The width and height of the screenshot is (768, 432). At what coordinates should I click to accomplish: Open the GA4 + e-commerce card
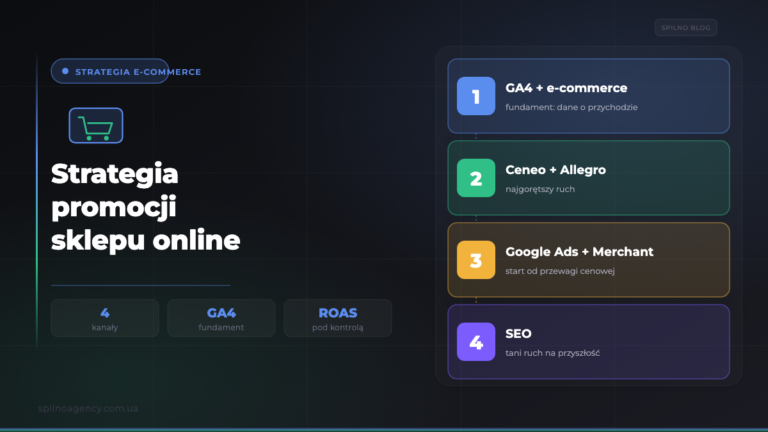pyautogui.click(x=589, y=96)
